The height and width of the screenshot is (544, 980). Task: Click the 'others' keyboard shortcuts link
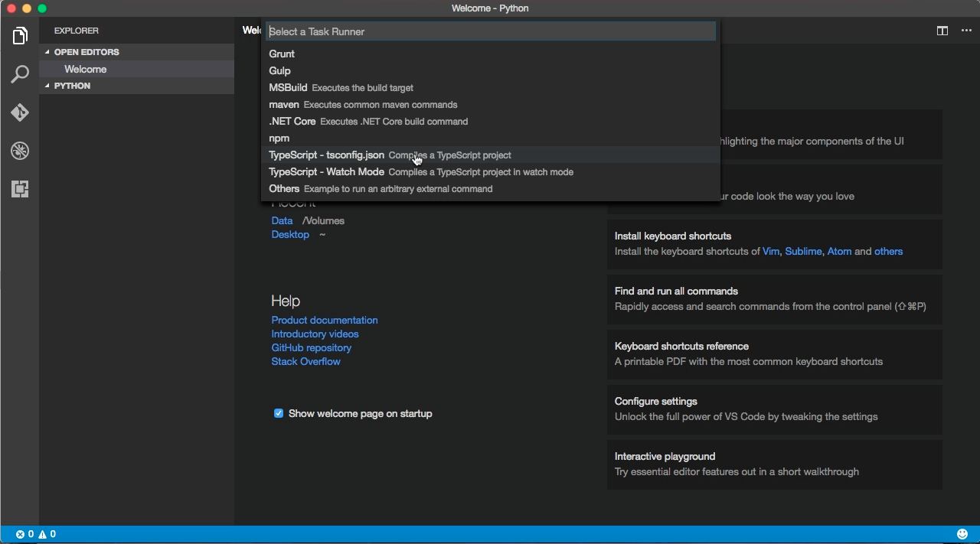[x=888, y=251]
